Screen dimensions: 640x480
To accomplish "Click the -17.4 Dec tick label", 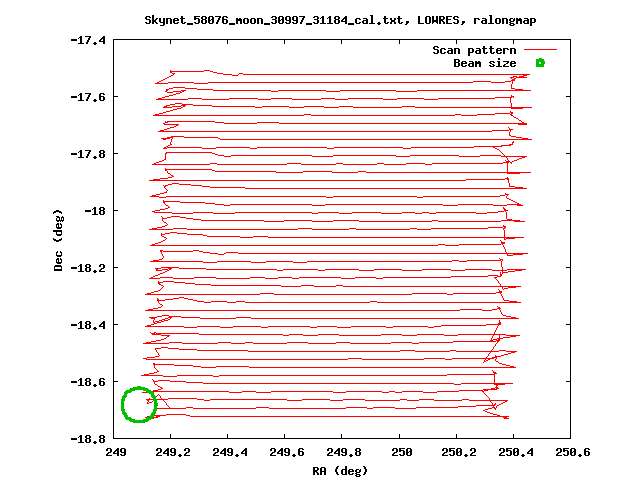I will pyautogui.click(x=88, y=40).
